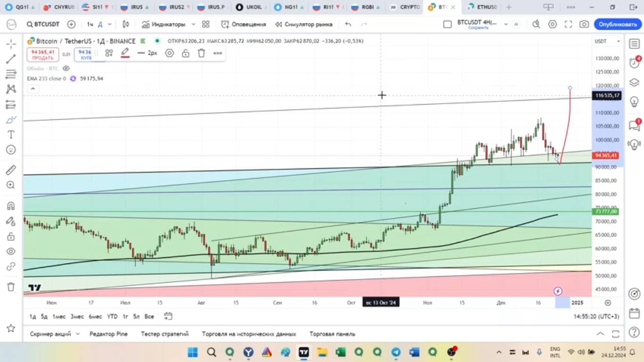Viewport: 644px width, 362px height.
Task: Open the object tree layers panel
Action: [634, 82]
